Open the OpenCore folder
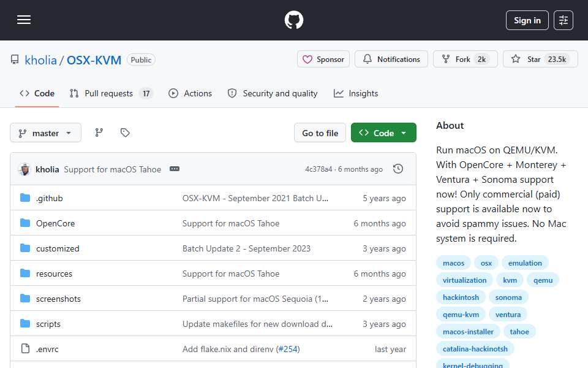The image size is (588, 368). click(x=56, y=223)
